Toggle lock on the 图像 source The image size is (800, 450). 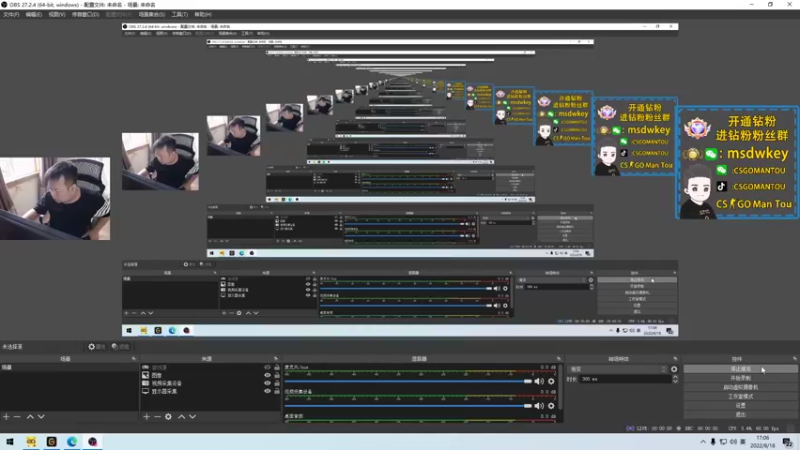pos(277,375)
